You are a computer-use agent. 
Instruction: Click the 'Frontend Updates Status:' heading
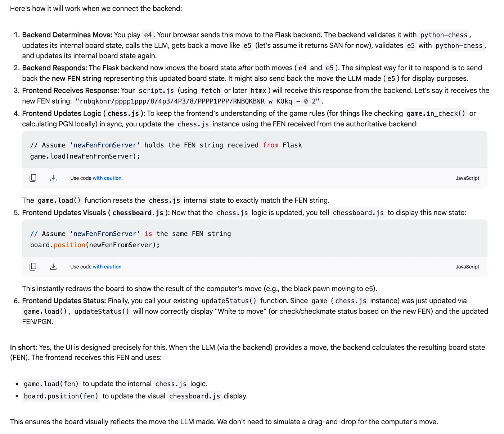tap(64, 301)
